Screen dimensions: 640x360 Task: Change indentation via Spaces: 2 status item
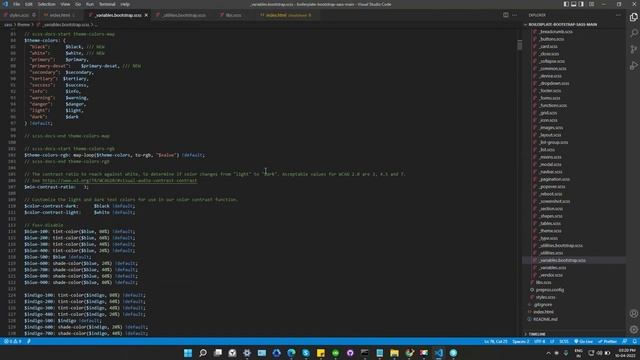tap(520, 341)
